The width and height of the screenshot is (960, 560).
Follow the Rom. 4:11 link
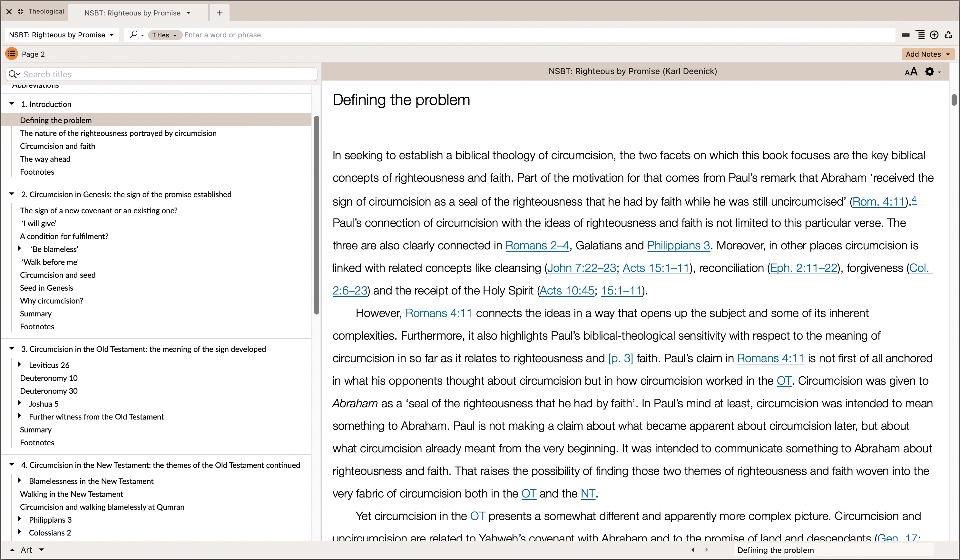[x=878, y=201]
